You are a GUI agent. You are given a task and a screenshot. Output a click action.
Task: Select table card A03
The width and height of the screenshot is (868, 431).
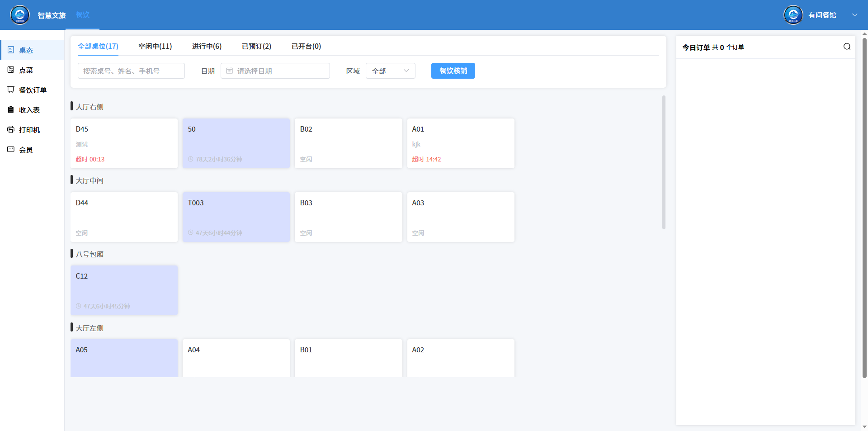(x=461, y=217)
